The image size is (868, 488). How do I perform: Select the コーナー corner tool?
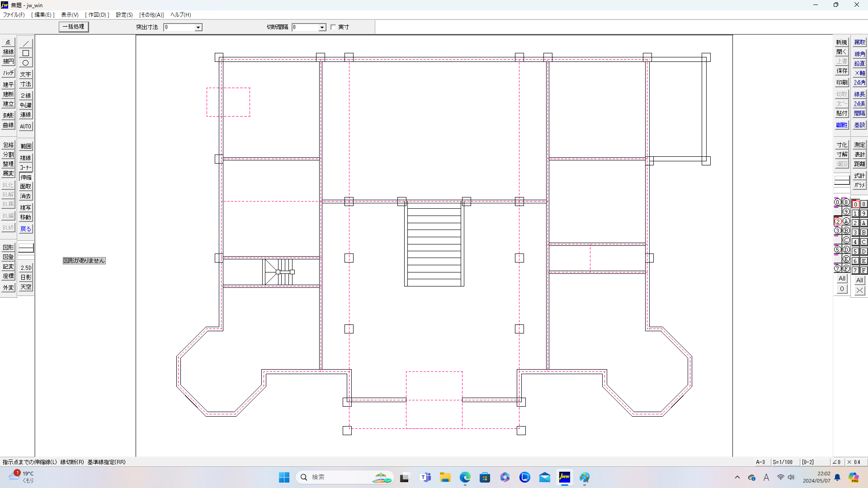click(x=26, y=168)
